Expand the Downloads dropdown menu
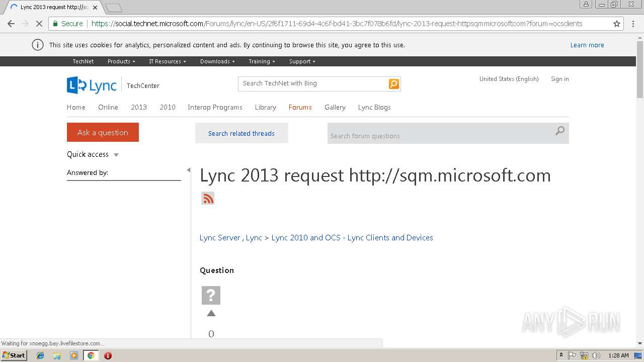The image size is (644, 362). [x=217, y=61]
